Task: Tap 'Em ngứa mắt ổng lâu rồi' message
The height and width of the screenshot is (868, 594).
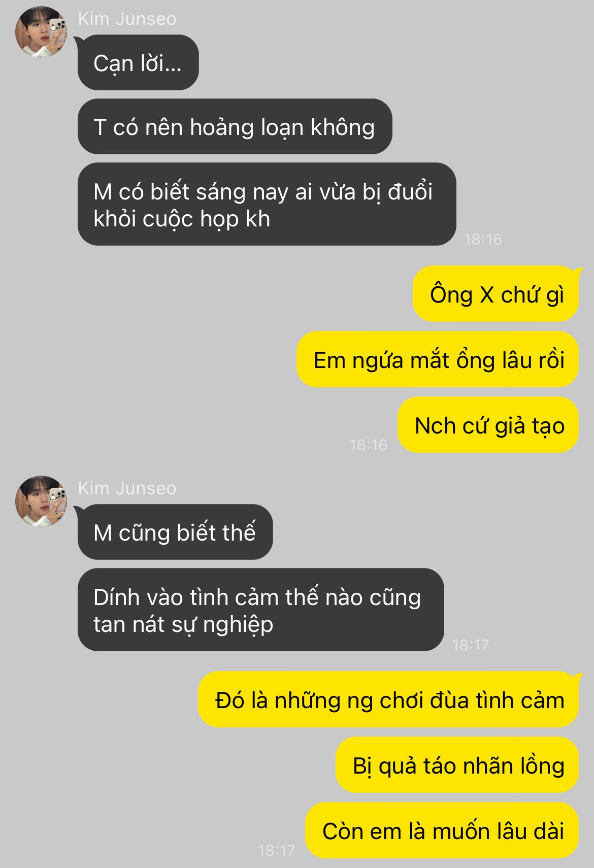Action: pos(438,359)
